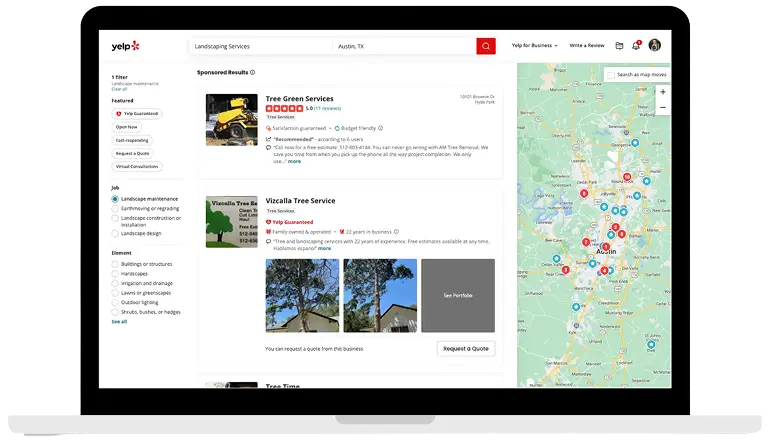Select Earthmoving or regrading option
This screenshot has height=445, width=769.
(x=115, y=209)
